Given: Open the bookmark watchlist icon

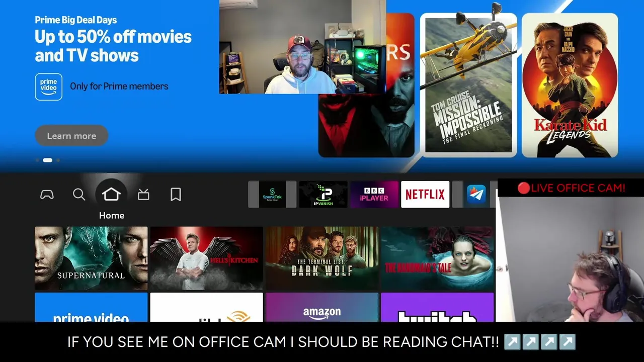Looking at the screenshot, I should click(x=176, y=195).
